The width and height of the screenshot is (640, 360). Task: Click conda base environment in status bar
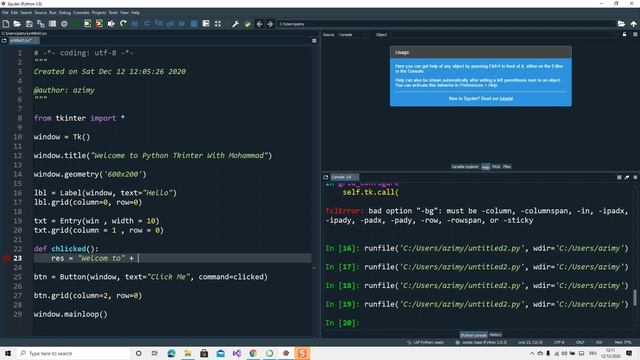point(482,342)
